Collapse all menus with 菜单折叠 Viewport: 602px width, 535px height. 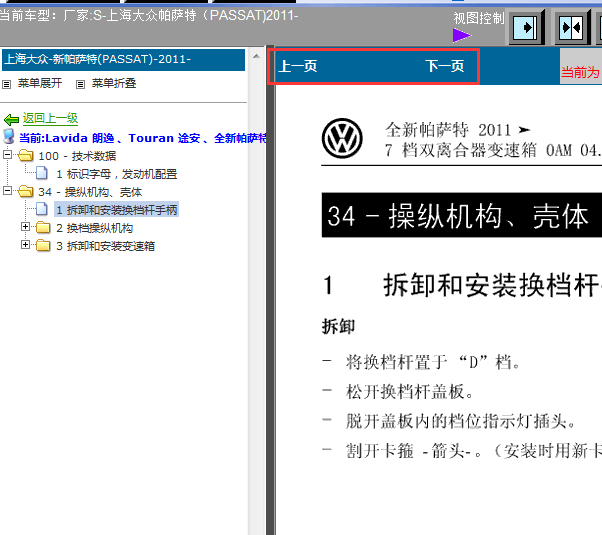(x=114, y=83)
